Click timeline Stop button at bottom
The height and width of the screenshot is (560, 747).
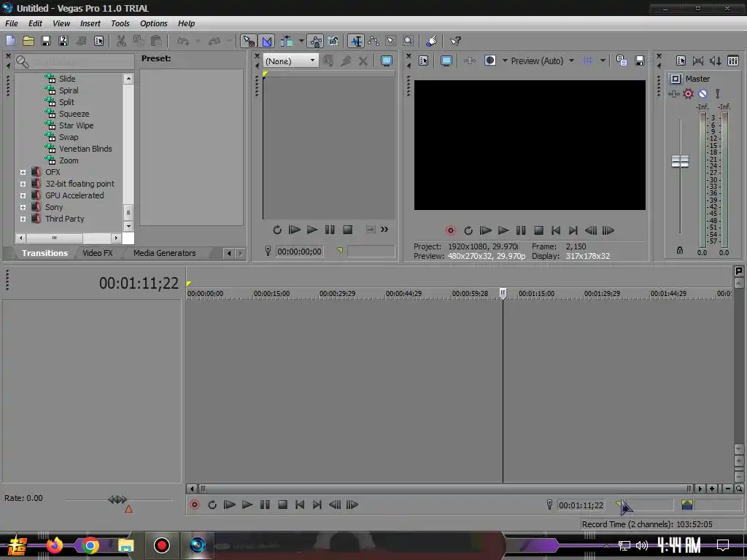tap(282, 505)
